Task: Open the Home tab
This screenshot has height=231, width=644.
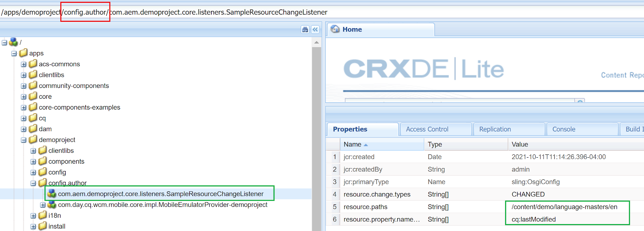Action: (380, 29)
